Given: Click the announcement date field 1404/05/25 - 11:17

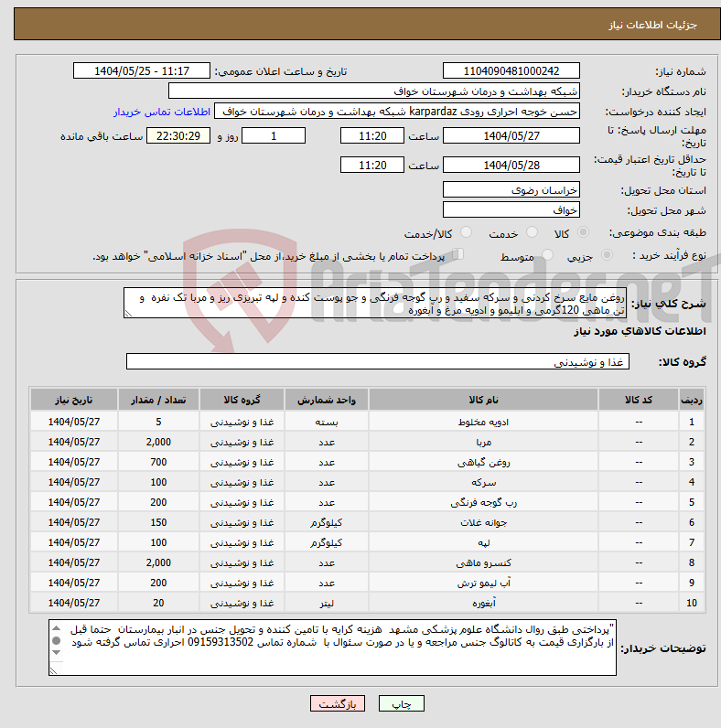Looking at the screenshot, I should click(142, 71).
